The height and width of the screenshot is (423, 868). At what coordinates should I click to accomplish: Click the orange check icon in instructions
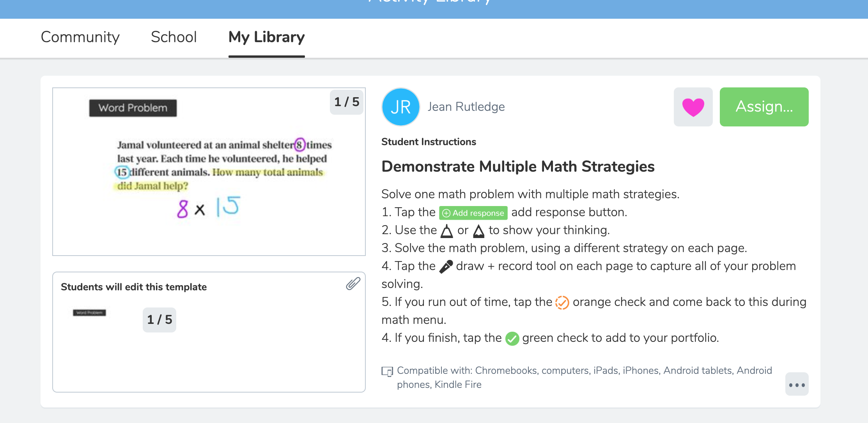[561, 302]
